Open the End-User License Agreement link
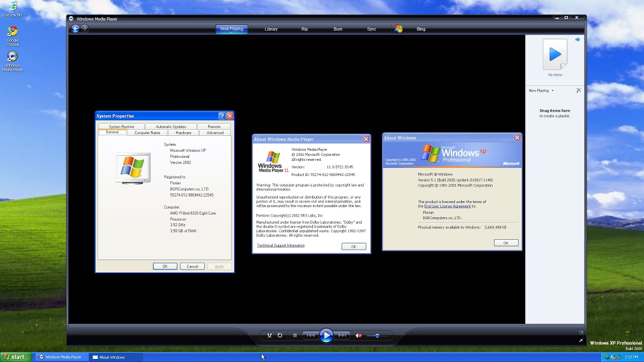The width and height of the screenshot is (644, 362). (x=447, y=206)
